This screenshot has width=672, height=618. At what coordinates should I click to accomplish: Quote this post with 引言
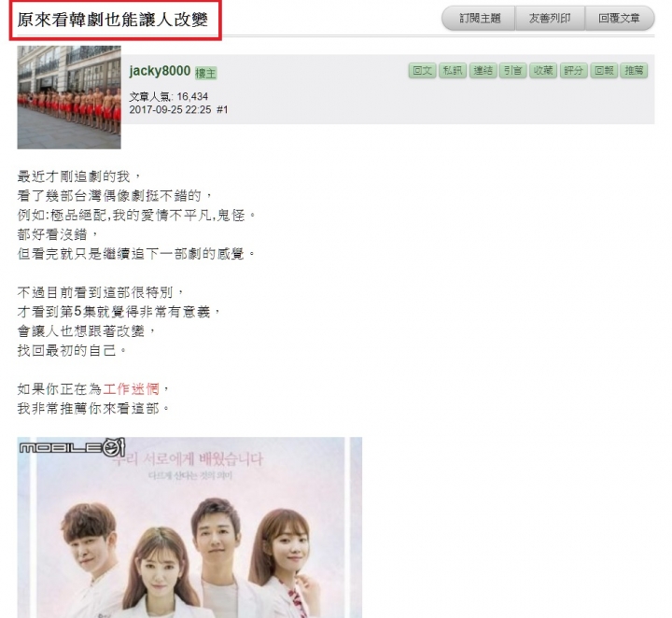point(513,71)
